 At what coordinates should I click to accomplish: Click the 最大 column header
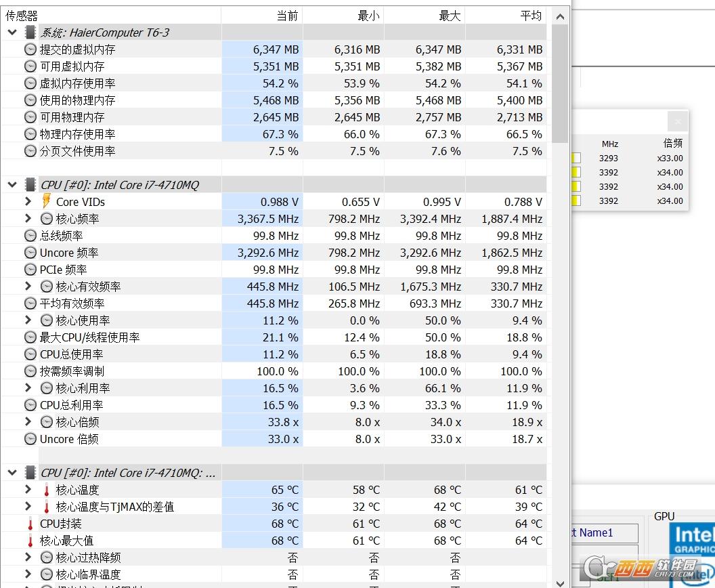tap(425, 16)
